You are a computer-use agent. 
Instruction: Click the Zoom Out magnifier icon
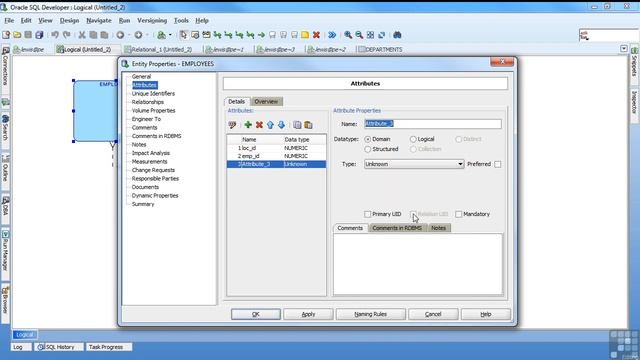pyautogui.click(x=359, y=35)
